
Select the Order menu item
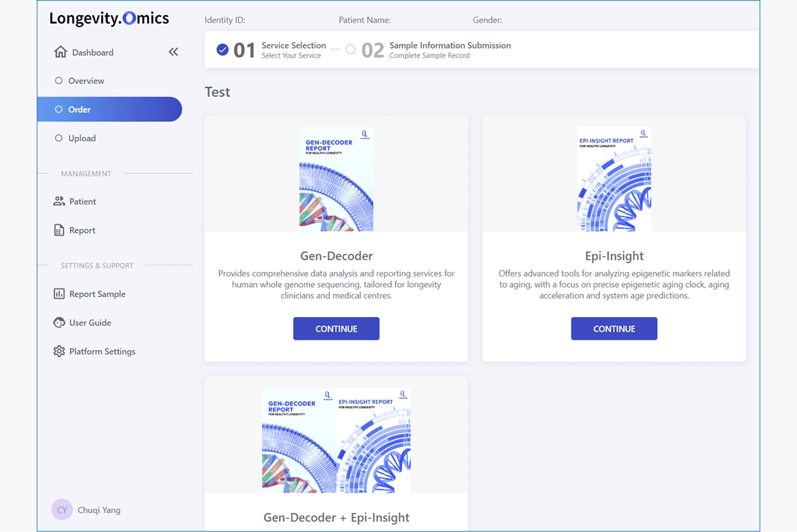click(x=109, y=109)
